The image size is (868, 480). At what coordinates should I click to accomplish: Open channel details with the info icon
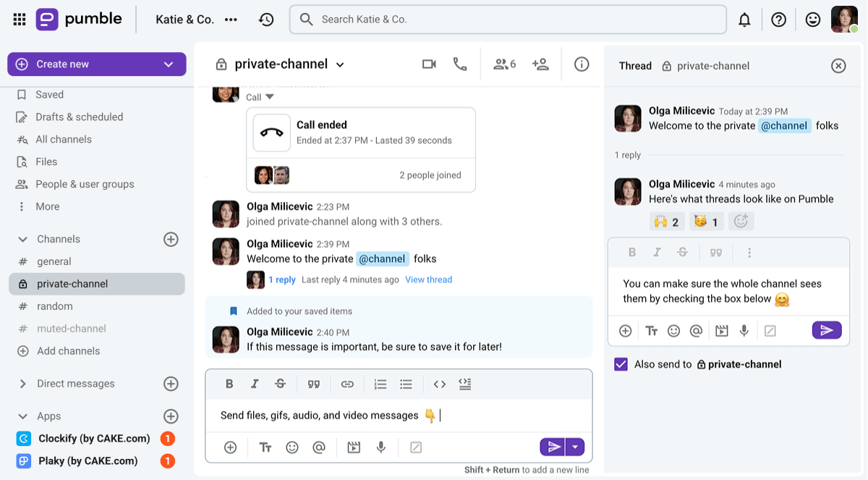coord(582,64)
